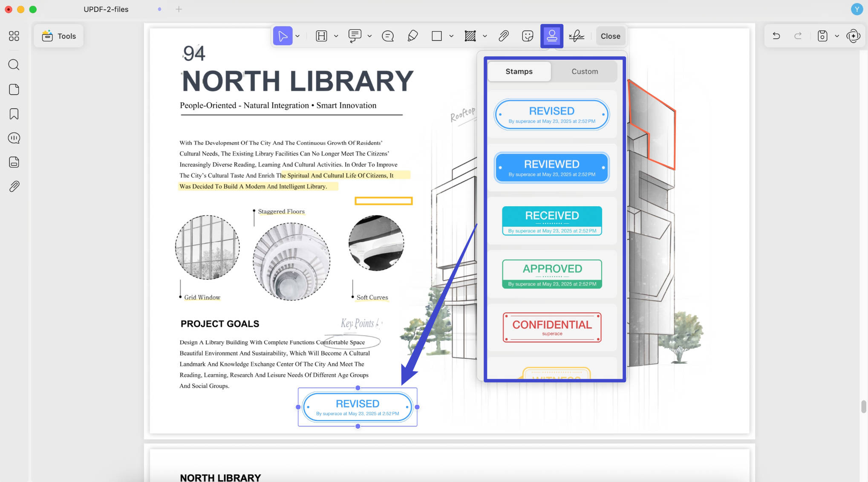Select the text highlight tool
Image resolution: width=868 pixels, height=482 pixels.
321,36
